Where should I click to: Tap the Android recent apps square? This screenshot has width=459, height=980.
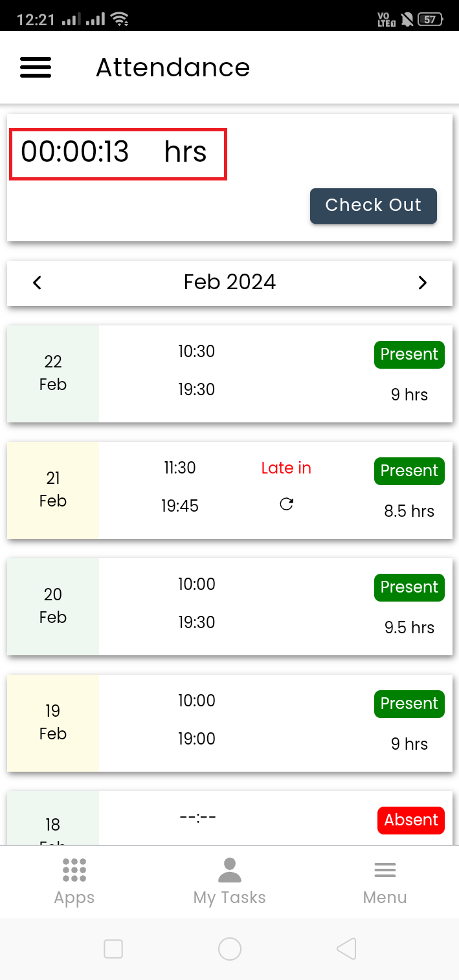(113, 949)
